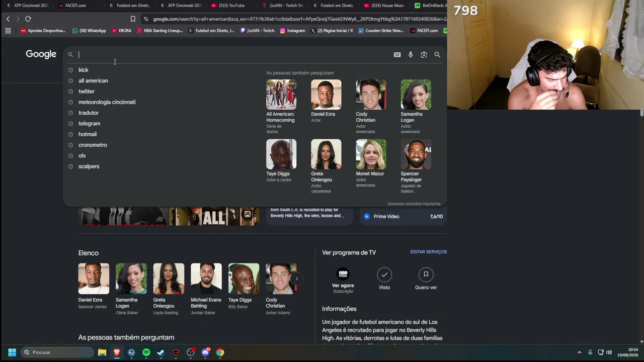
Task: Open the NBA Starting Lineups bookmark
Action: click(x=159, y=31)
